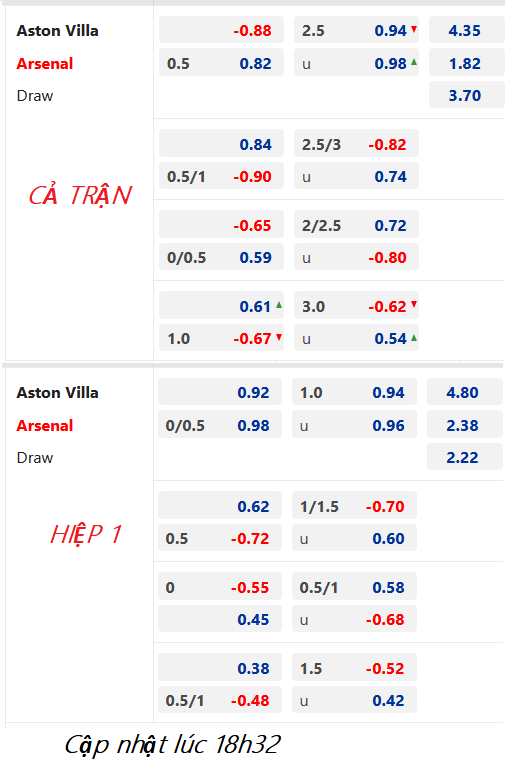Pick first-half under 1.5 odds 0.42
This screenshot has height=763, width=505.
pyautogui.click(x=354, y=700)
